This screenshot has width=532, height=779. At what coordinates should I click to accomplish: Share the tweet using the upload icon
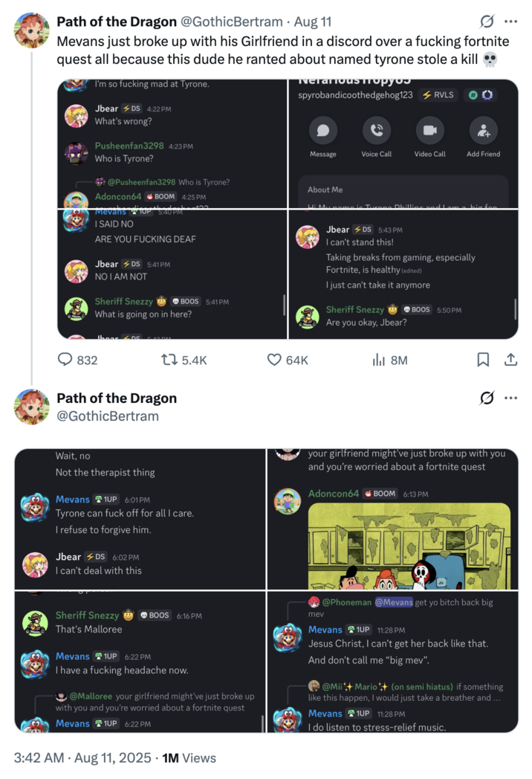pos(510,360)
